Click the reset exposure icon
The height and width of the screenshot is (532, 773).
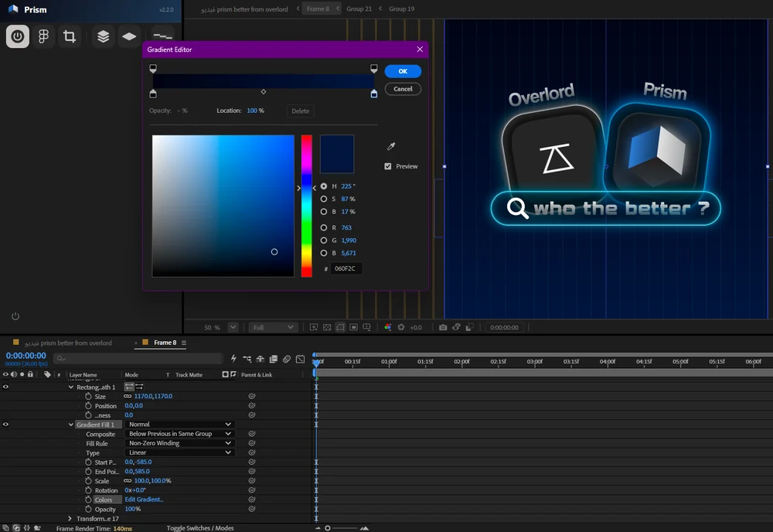coord(401,327)
